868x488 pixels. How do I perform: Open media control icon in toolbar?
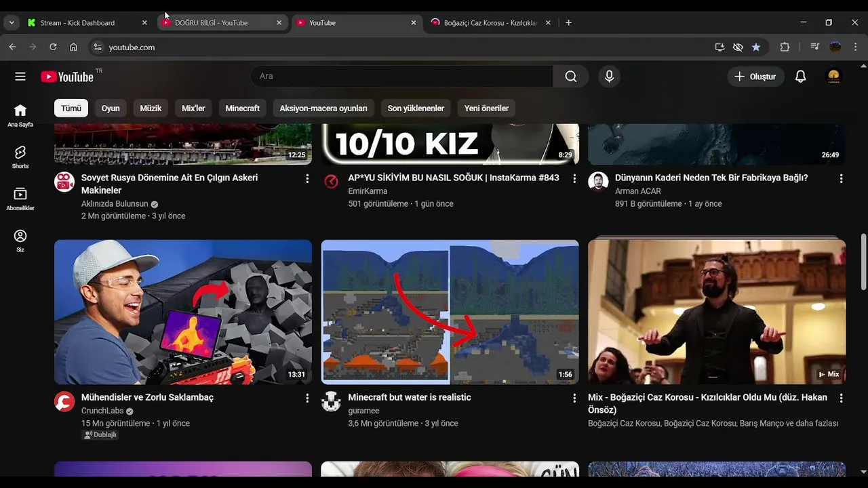814,47
